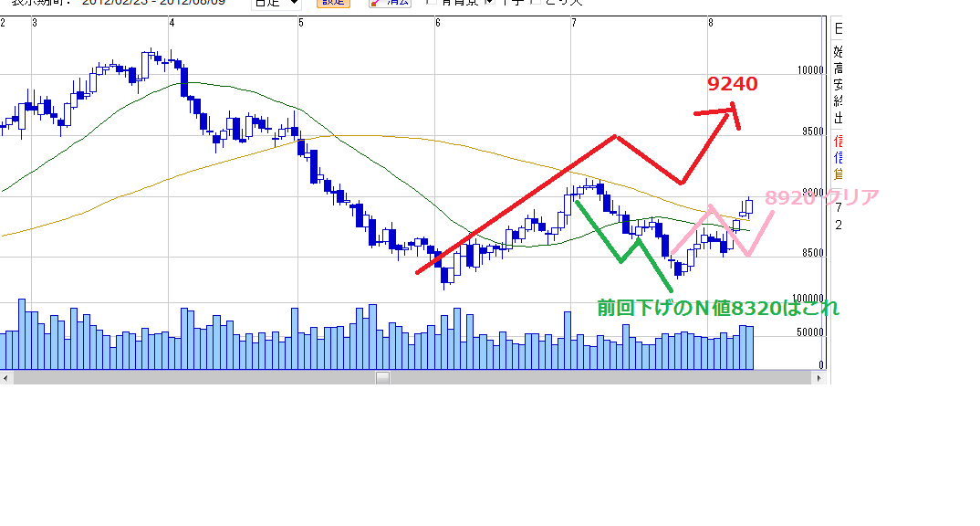
Task: Click the month 8 marker on time axis
Action: (x=711, y=23)
